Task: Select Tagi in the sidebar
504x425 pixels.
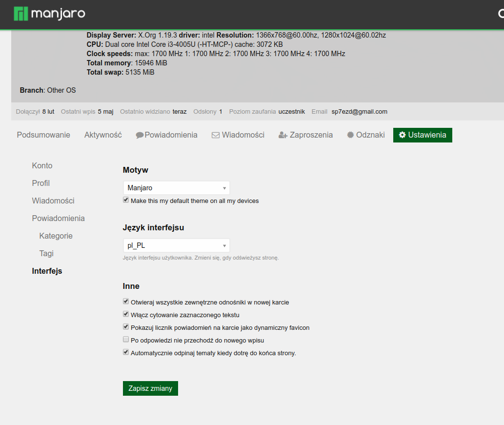Action: tap(46, 254)
